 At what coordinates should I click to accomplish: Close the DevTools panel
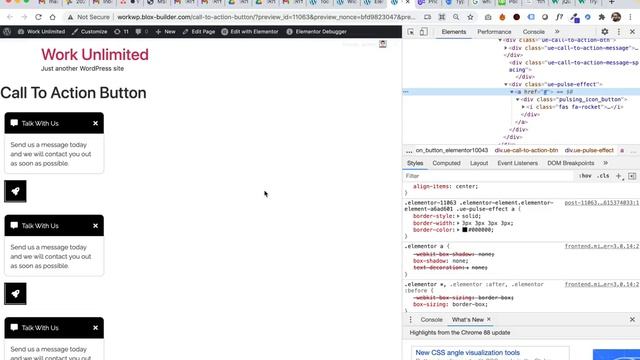[x=632, y=31]
